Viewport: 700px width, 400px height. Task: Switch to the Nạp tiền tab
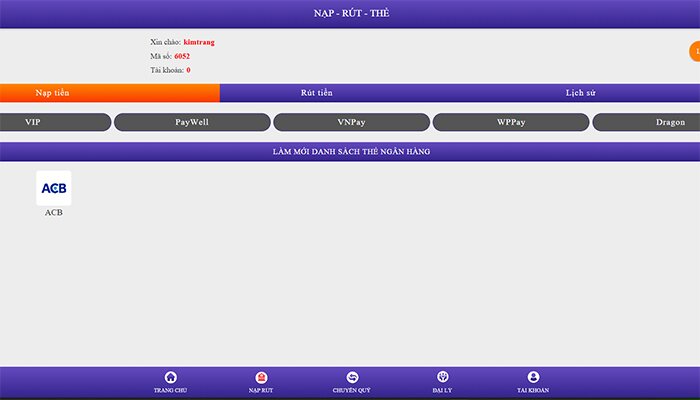pos(110,93)
